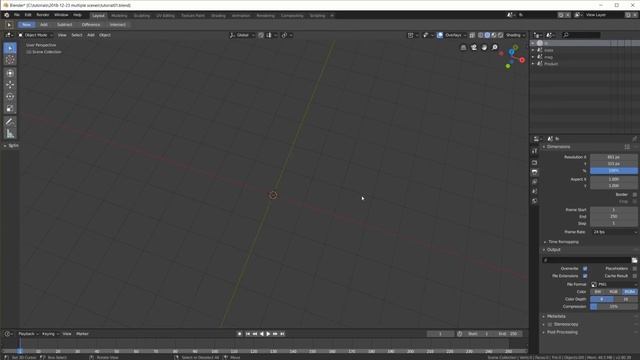
Task: Expand the Time Remapping panel
Action: tap(562, 242)
